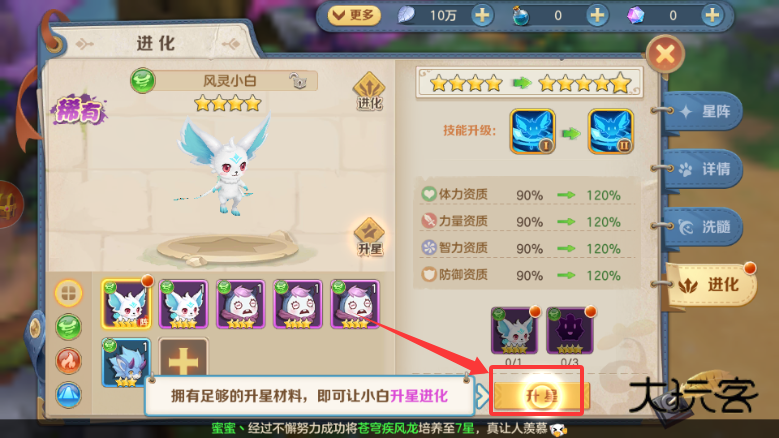Click the 进化 diamond icon beside the pet

pos(369,91)
